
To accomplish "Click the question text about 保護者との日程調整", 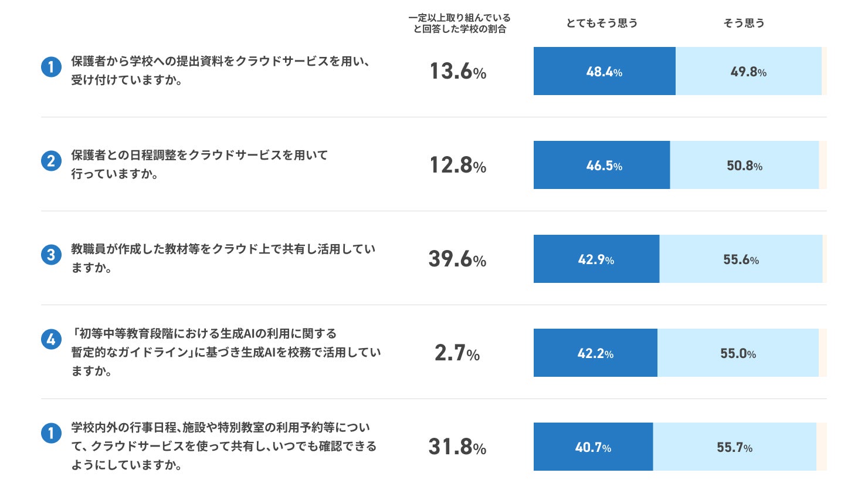I will 199,164.
